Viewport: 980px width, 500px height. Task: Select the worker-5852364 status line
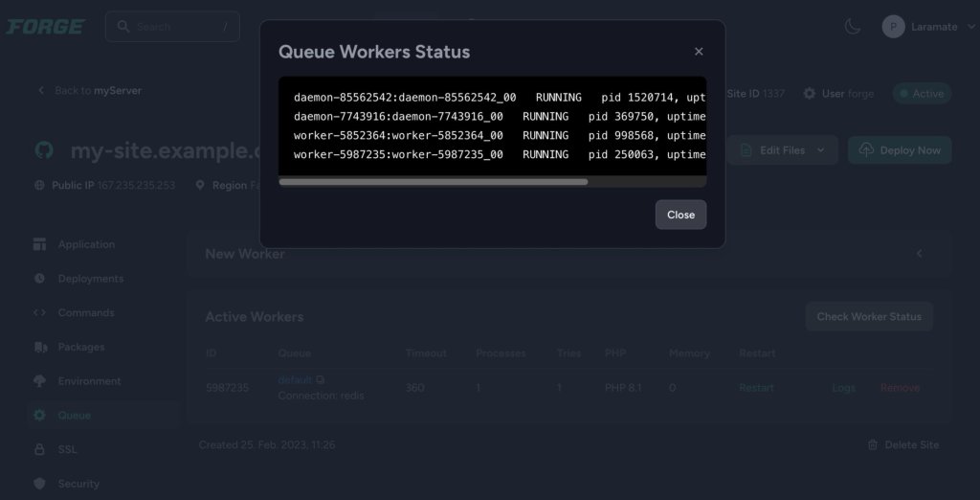click(500, 135)
